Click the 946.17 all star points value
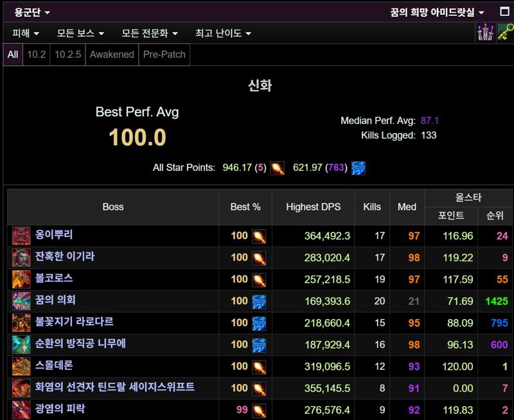The height and width of the screenshot is (420, 514). [237, 168]
